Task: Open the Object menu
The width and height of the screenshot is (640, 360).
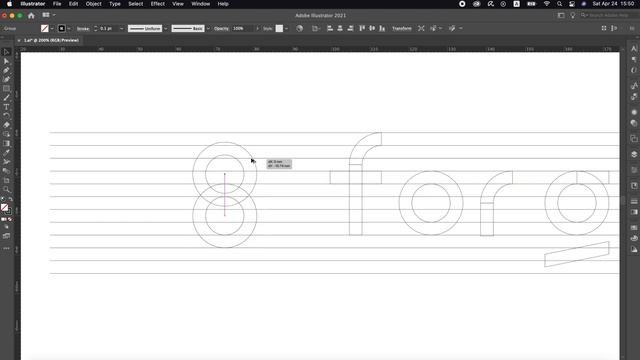Action: click(x=93, y=4)
